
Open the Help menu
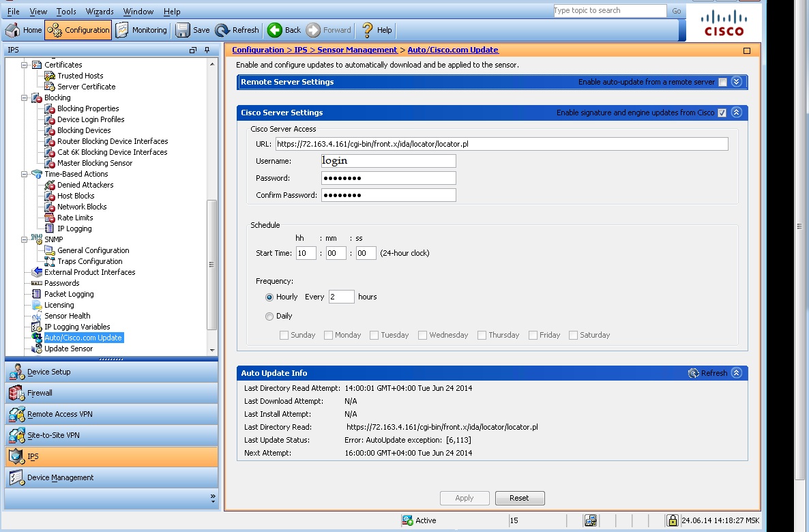tap(172, 12)
